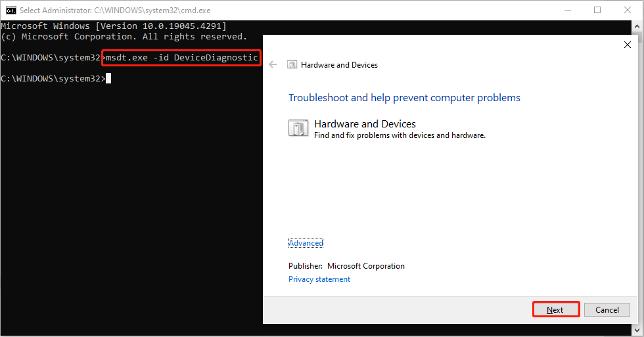
Task: Maximize the cmd.exe window
Action: (597, 11)
